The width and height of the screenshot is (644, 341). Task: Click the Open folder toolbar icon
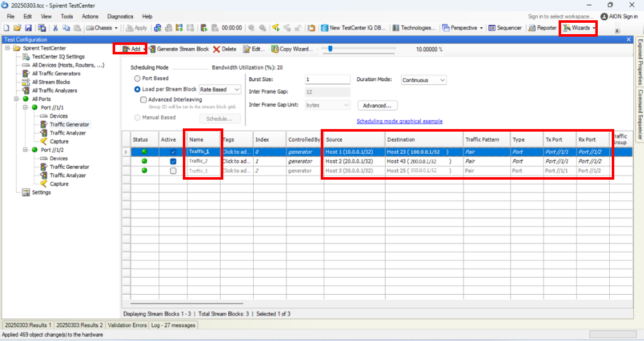click(x=17, y=28)
